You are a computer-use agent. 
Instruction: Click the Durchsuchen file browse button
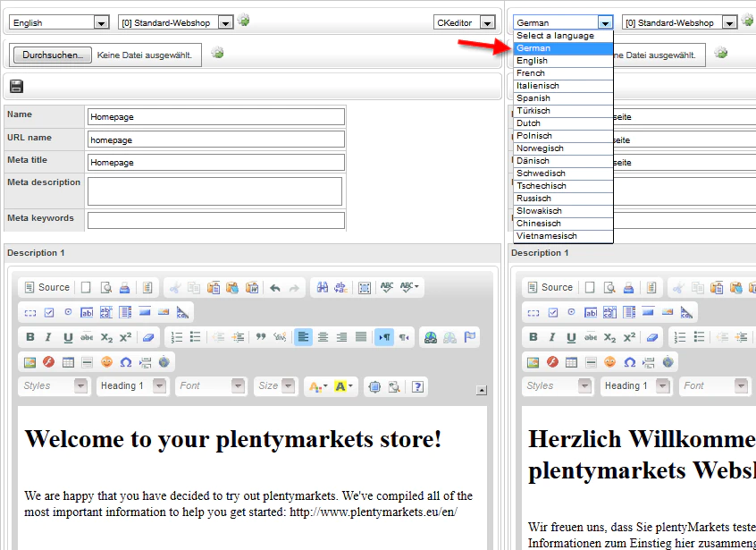53,55
